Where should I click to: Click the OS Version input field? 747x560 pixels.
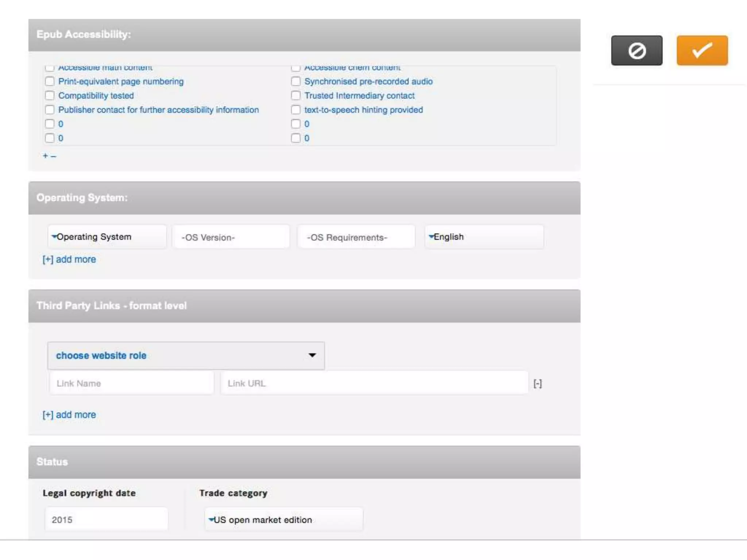[x=231, y=237]
